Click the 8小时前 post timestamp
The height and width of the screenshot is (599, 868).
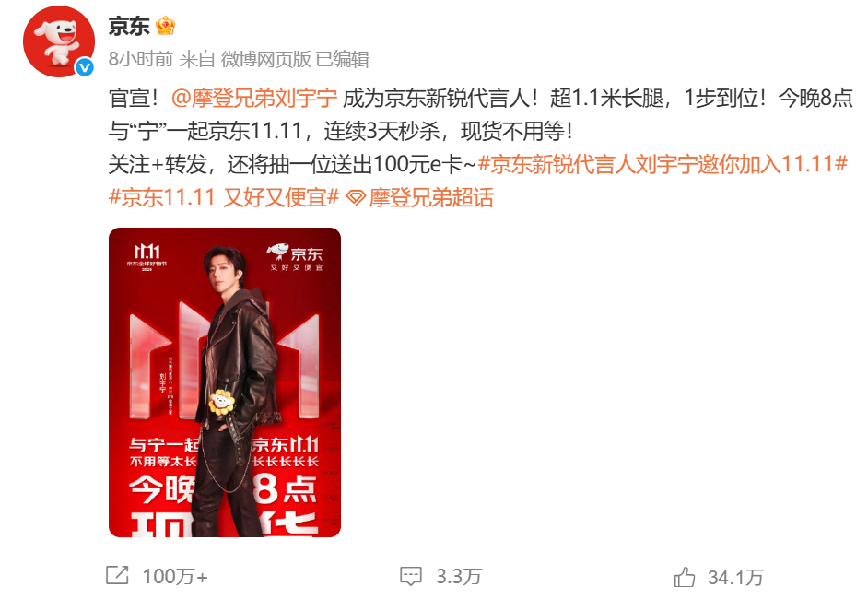(141, 59)
